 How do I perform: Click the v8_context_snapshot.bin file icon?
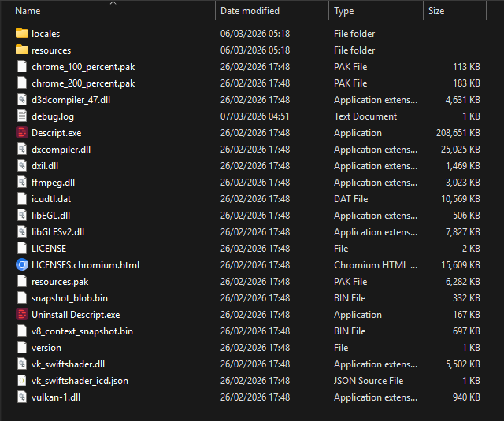22,331
